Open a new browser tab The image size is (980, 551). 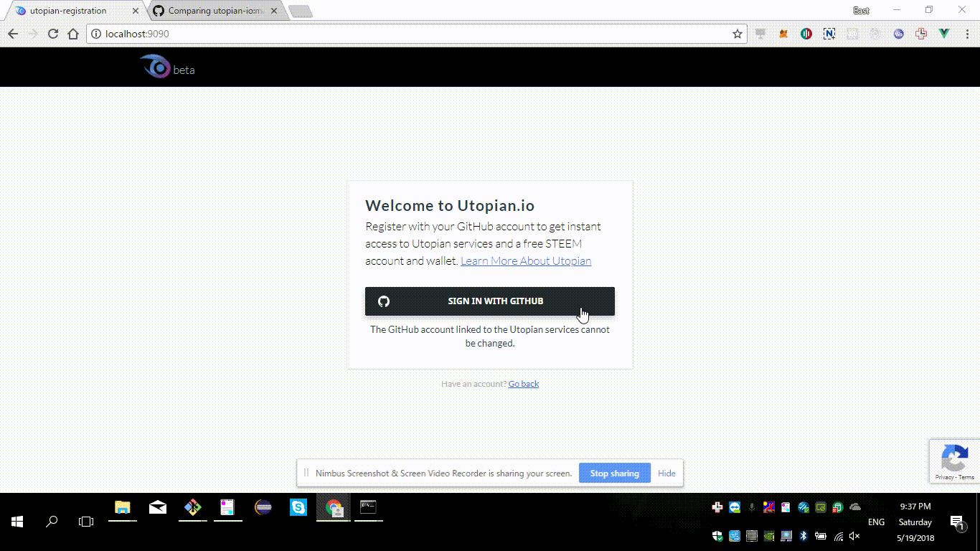(x=300, y=11)
